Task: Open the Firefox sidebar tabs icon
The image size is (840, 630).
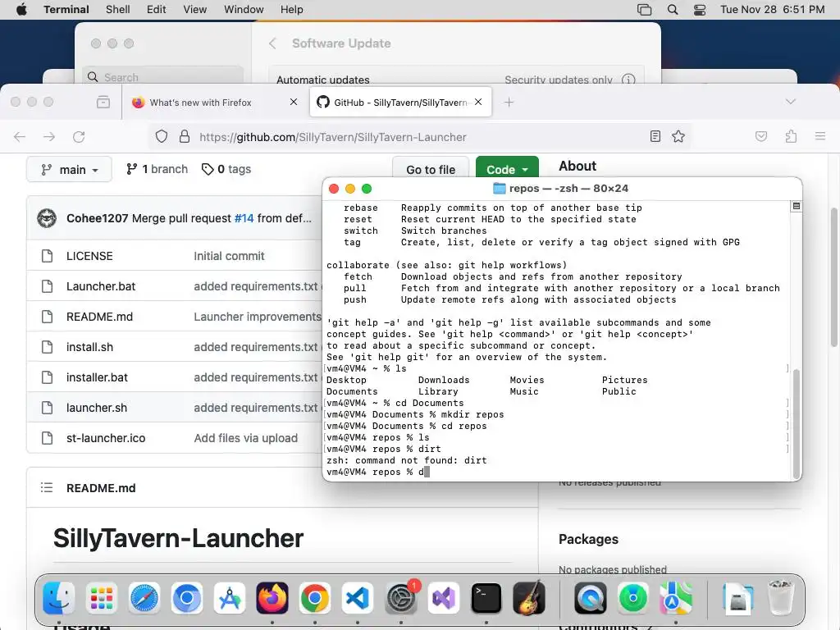Action: click(x=103, y=102)
